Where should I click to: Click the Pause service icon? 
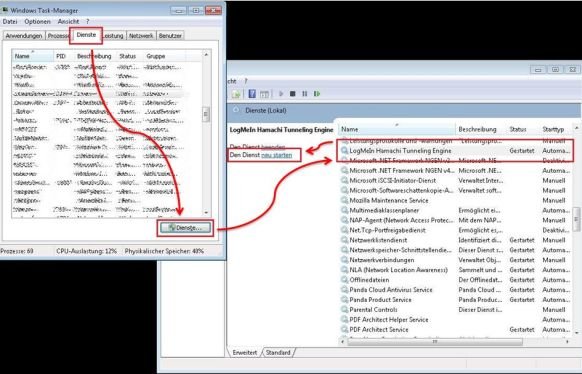pyautogui.click(x=305, y=94)
